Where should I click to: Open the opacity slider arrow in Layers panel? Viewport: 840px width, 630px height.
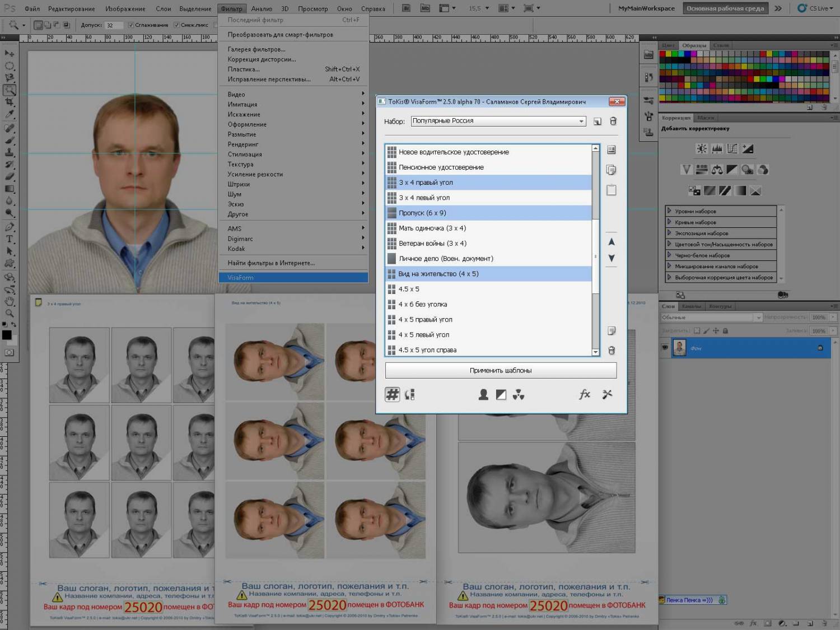point(833,318)
